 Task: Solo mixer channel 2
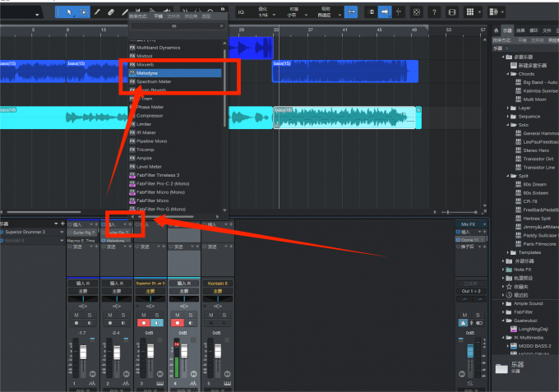(x=122, y=315)
